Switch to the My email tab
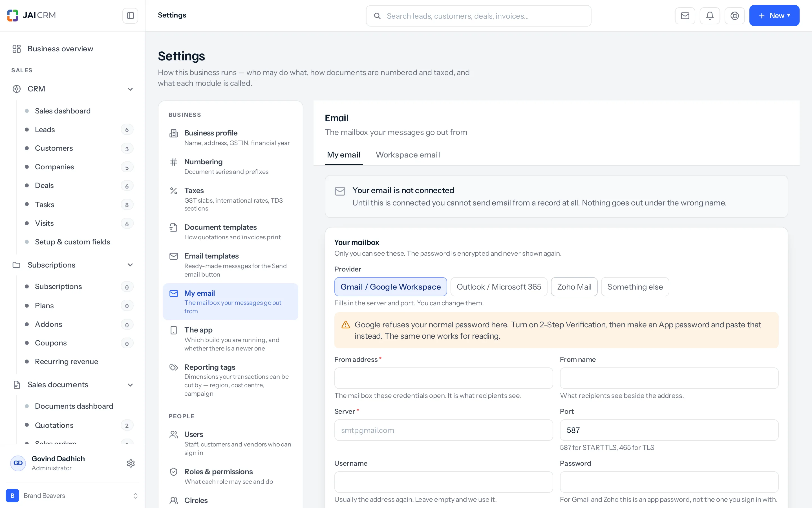This screenshot has width=812, height=508. tap(344, 155)
